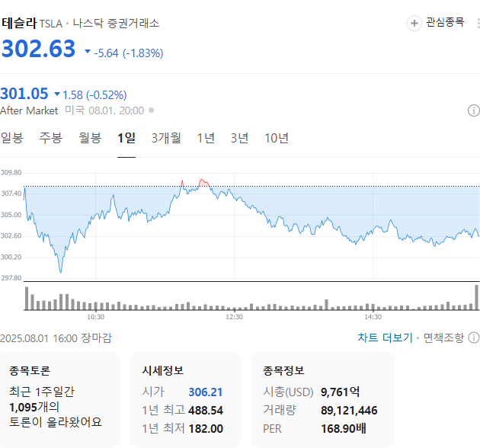This screenshot has height=448, width=480.
Task: Switch to the 월봉 chart tab
Action: coord(90,138)
